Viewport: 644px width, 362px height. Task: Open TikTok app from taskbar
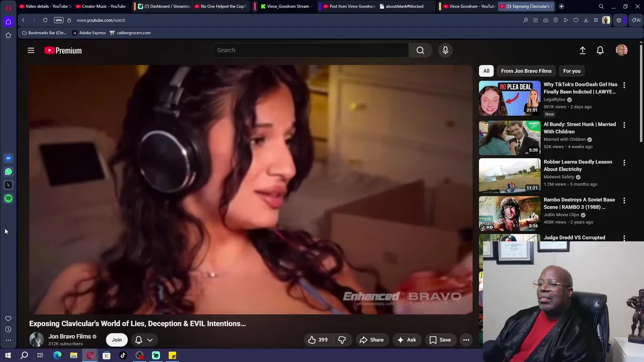pyautogui.click(x=123, y=355)
